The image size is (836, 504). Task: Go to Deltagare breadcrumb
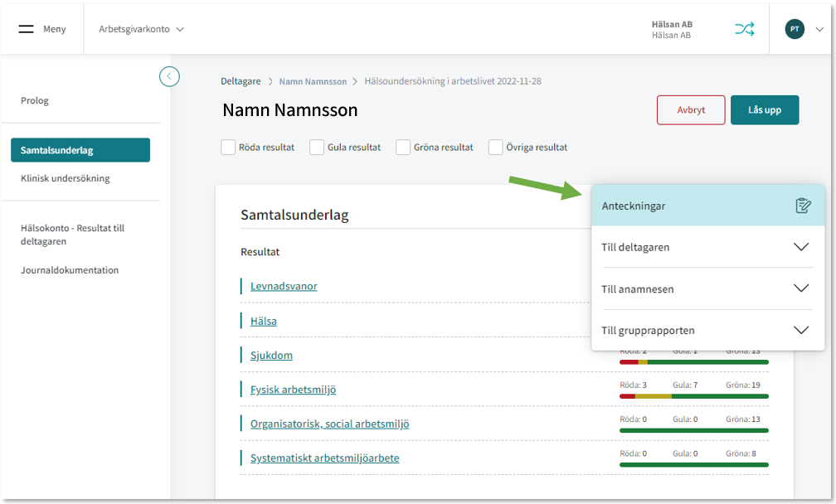tap(241, 81)
